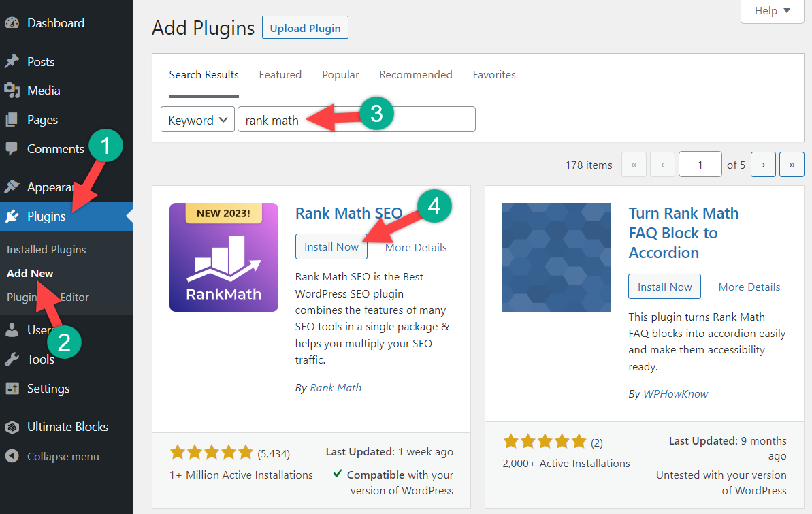Open the Keyword search type dropdown
This screenshot has width=812, height=514.
[x=197, y=120]
